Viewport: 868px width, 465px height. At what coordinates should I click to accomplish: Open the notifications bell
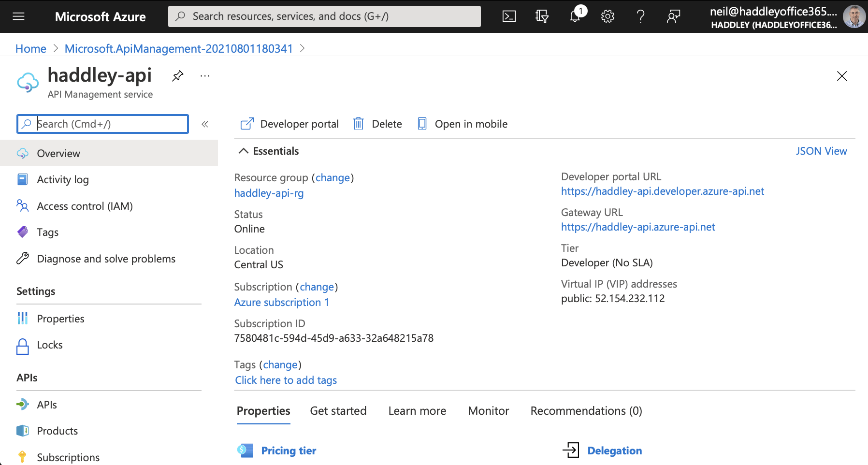click(x=575, y=16)
